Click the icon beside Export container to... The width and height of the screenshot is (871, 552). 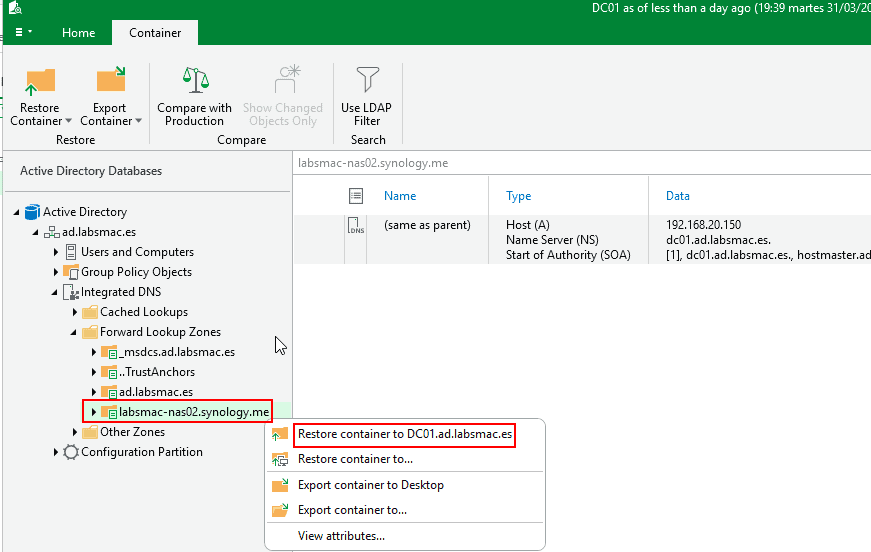(280, 510)
